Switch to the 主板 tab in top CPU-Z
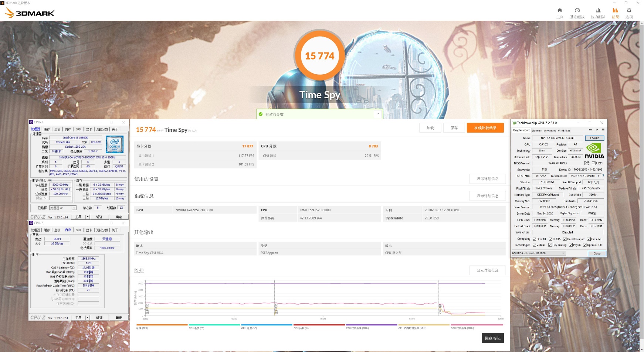Viewport: 644px width, 352px height. [x=57, y=129]
